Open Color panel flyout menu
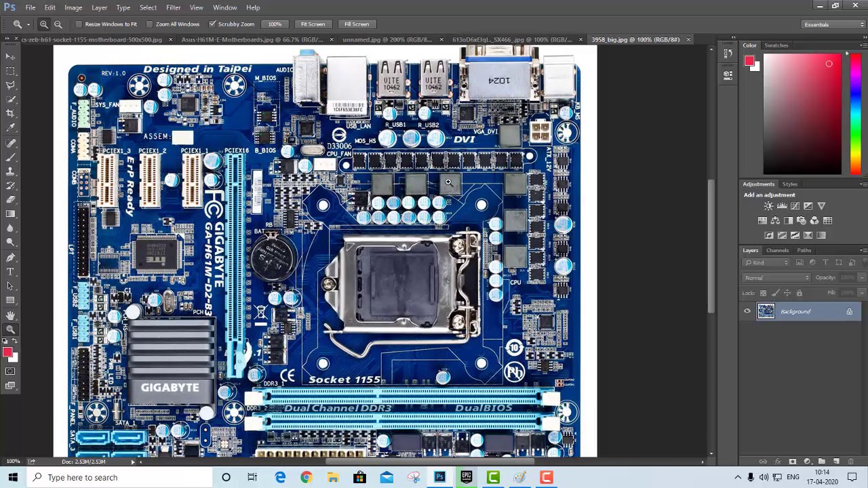This screenshot has width=868, height=488. pyautogui.click(x=863, y=45)
